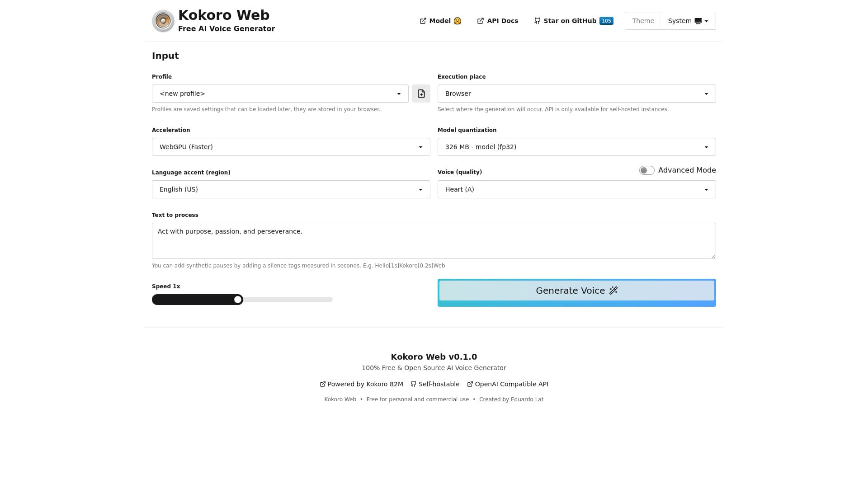Open the System theme selector
The height and width of the screenshot is (488, 868).
pyautogui.click(x=687, y=21)
